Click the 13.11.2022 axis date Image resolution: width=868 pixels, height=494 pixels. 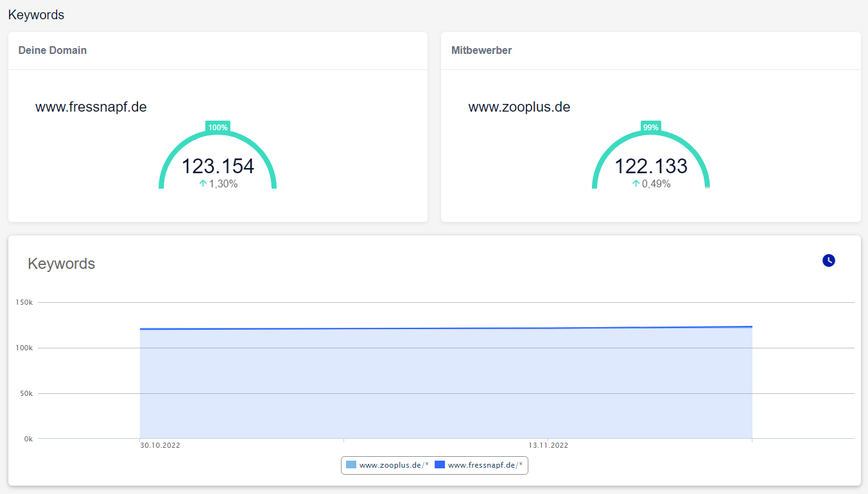coord(548,445)
